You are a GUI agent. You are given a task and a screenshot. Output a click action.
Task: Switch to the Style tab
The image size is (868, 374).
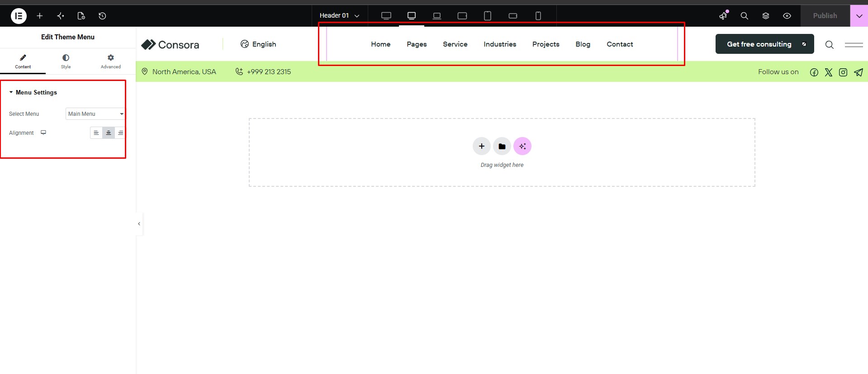(66, 62)
